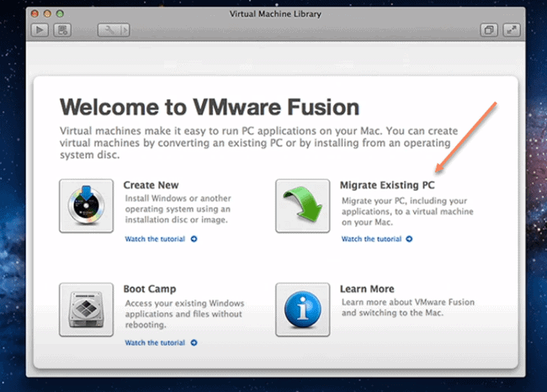
Task: Watch the tutorial for Migrate Existing PC
Action: 371,239
